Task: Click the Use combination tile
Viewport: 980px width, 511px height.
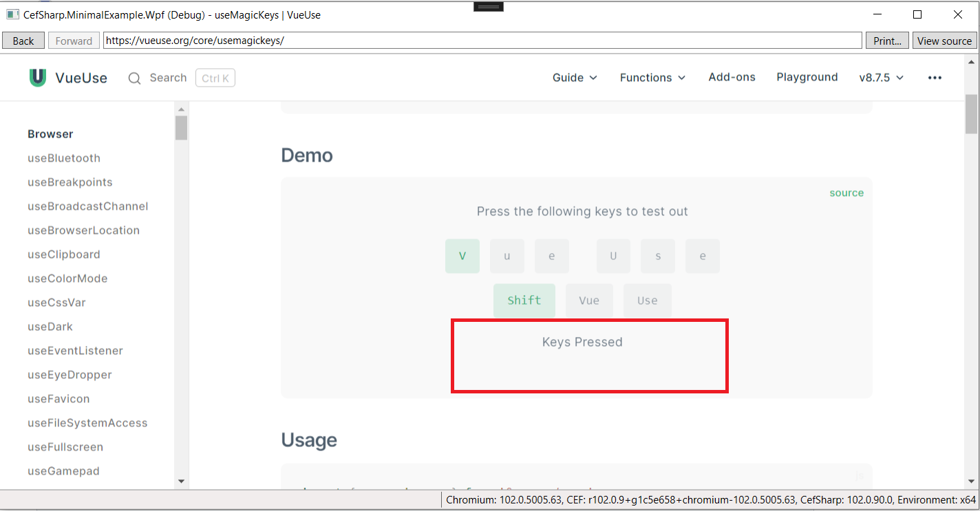Action: (x=648, y=301)
